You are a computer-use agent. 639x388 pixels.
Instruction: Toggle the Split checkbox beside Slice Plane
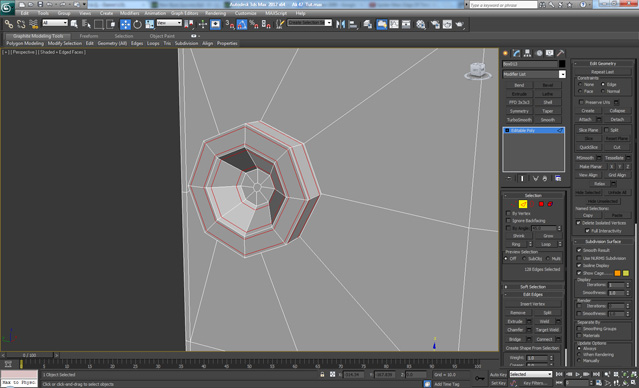click(x=606, y=130)
